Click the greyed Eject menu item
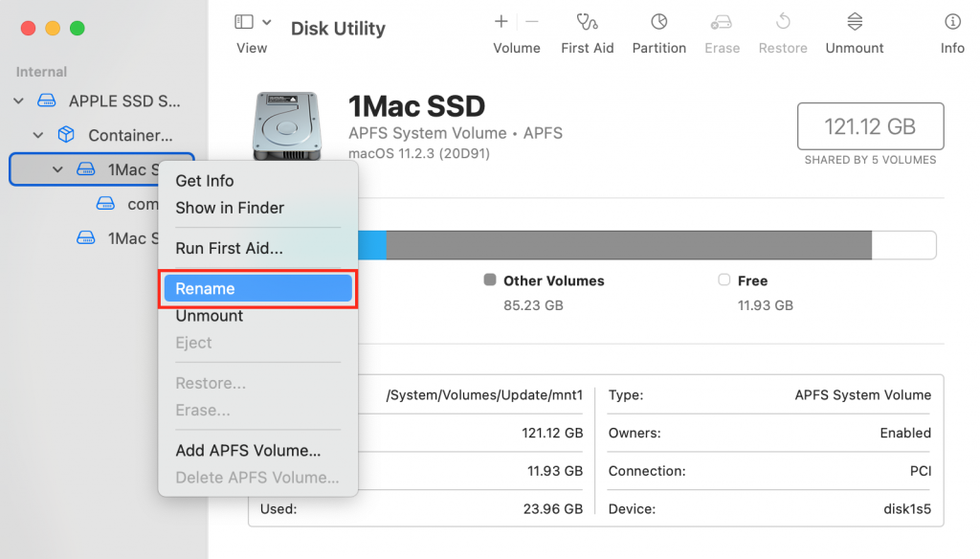980x559 pixels. (x=193, y=343)
